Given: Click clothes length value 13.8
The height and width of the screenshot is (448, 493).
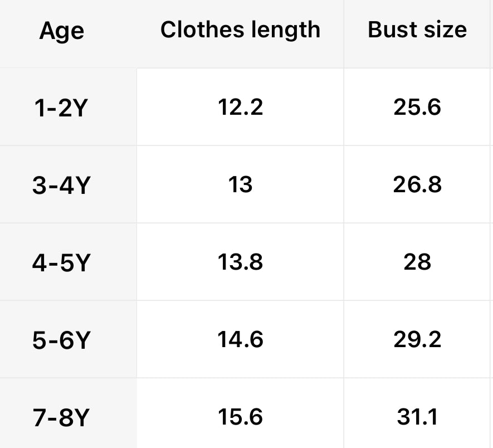Looking at the screenshot, I should [x=240, y=262].
